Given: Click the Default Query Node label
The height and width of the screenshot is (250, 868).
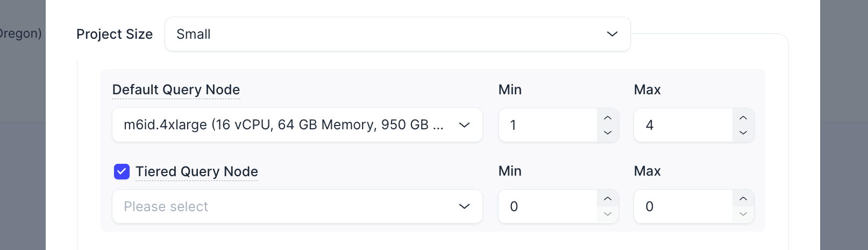Looking at the screenshot, I should [176, 89].
